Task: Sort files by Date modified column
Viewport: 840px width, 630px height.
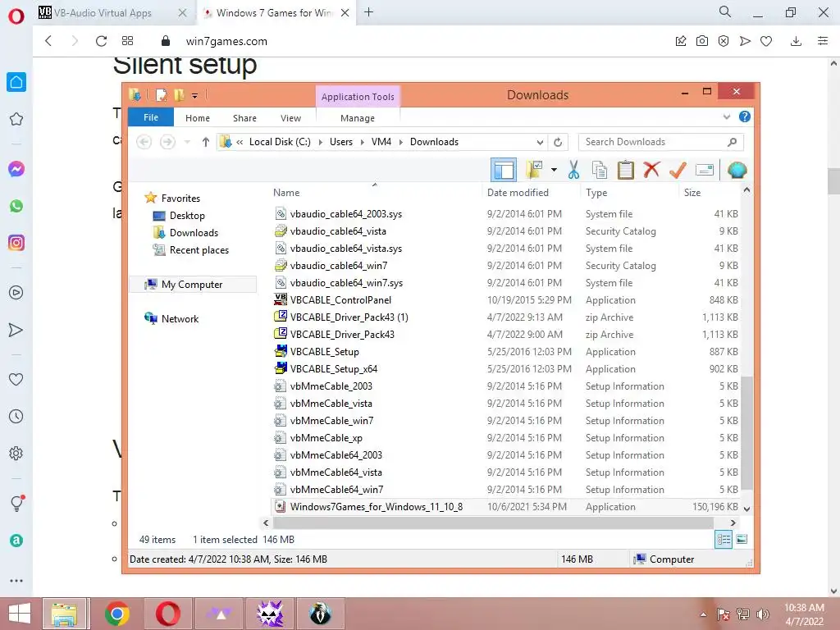Action: coord(518,192)
